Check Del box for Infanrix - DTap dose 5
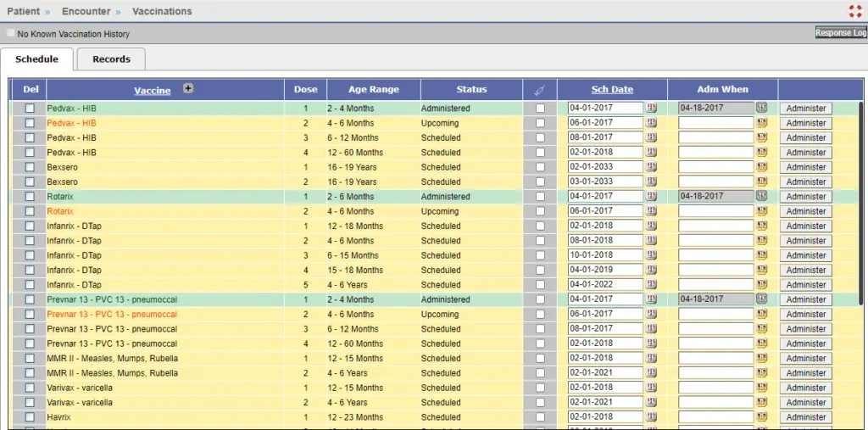This screenshot has width=868, height=430. 30,285
